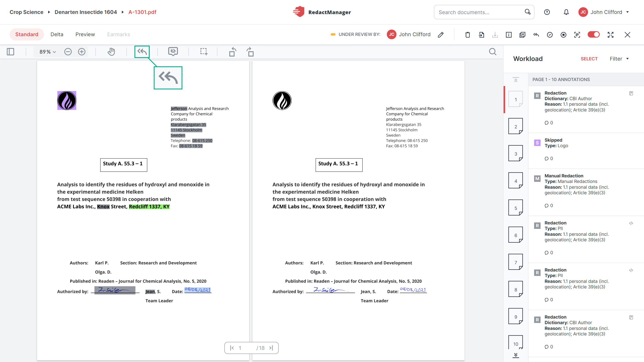644x362 pixels.
Task: Click the OCR scan text icon
Action: click(577, 34)
